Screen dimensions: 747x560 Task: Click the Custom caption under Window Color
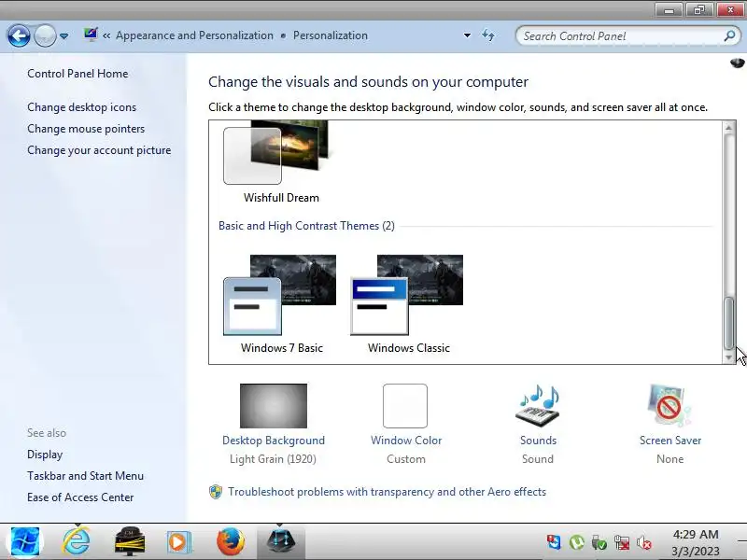(x=406, y=459)
